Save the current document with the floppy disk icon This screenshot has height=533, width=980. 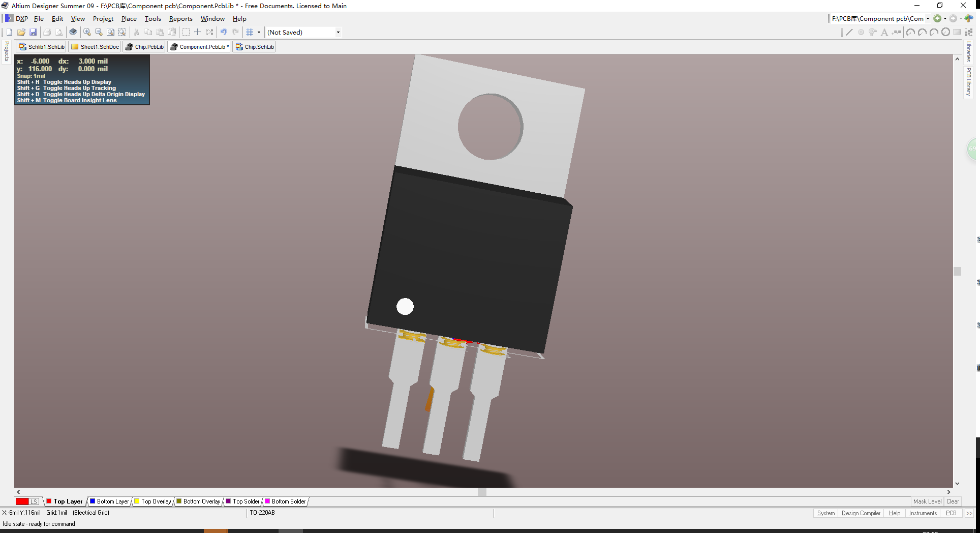[x=33, y=32]
